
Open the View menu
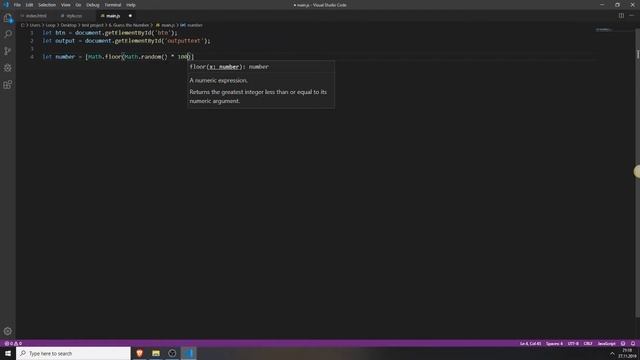pyautogui.click(x=66, y=5)
